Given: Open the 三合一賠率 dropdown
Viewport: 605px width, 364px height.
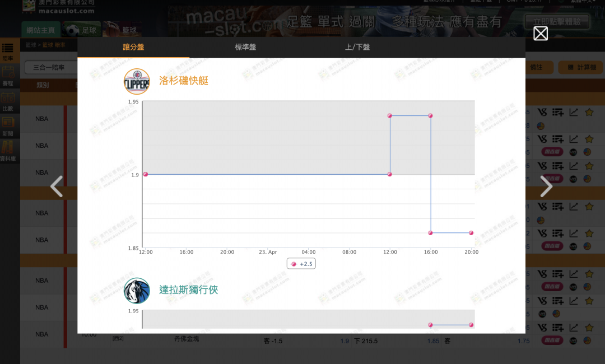Looking at the screenshot, I should click(50, 67).
